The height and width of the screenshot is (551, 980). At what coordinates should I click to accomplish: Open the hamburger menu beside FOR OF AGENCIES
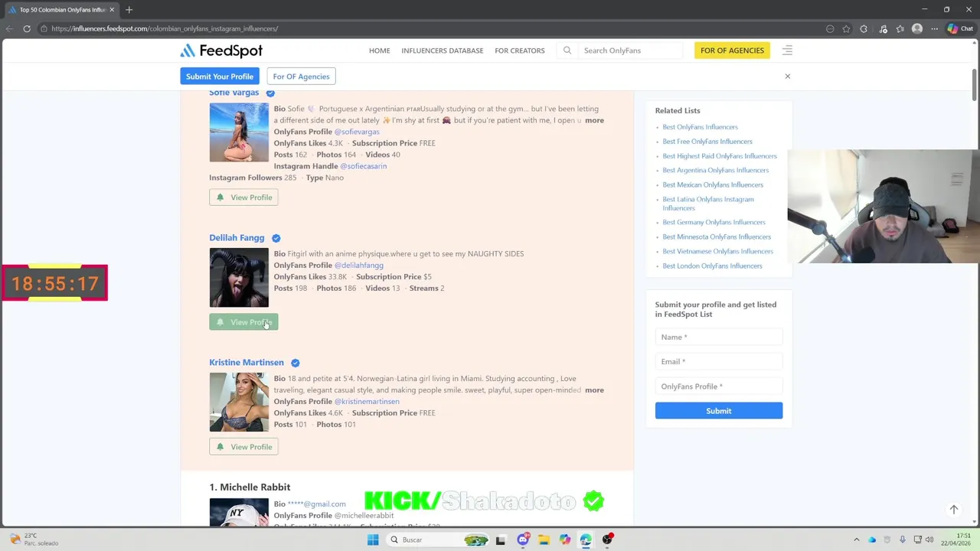[787, 51]
